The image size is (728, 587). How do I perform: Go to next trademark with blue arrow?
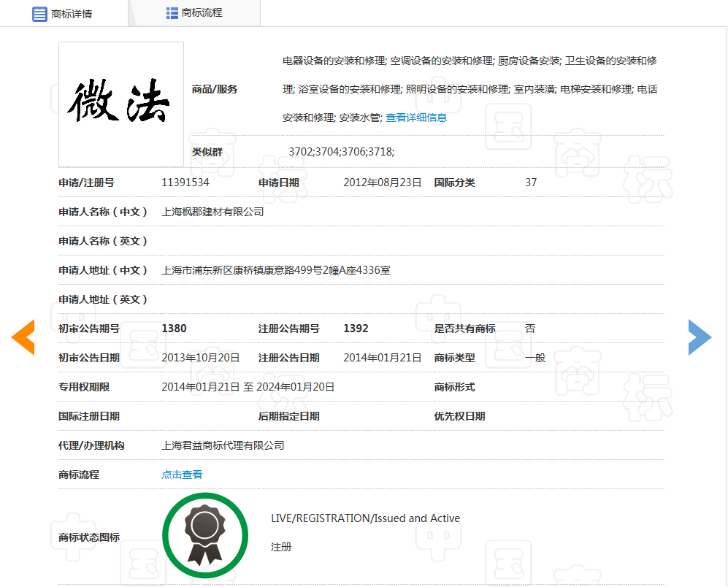700,337
